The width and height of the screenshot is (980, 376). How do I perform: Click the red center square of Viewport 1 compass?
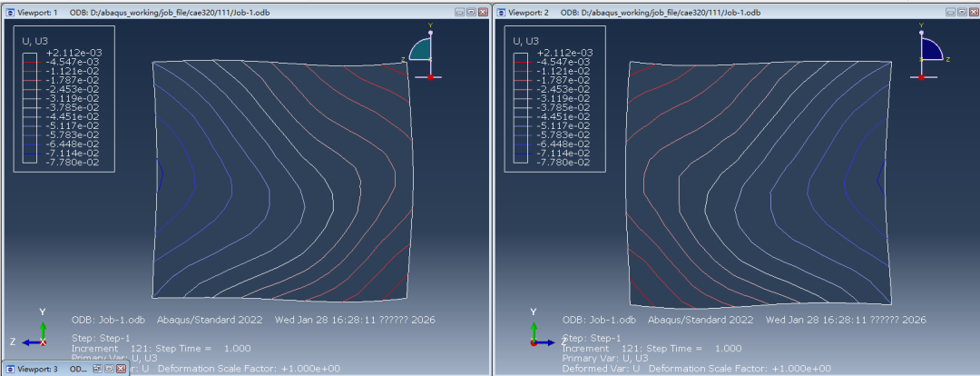coord(430,77)
